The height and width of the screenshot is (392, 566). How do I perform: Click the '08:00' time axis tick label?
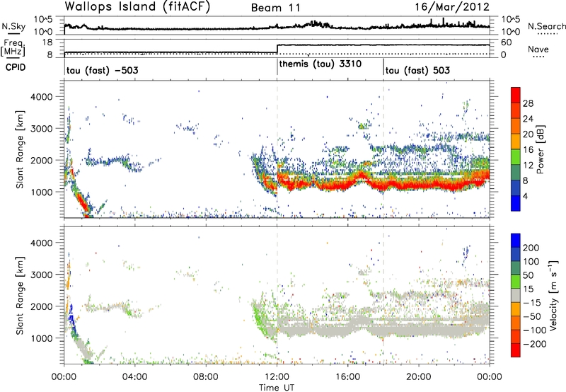tap(206, 377)
